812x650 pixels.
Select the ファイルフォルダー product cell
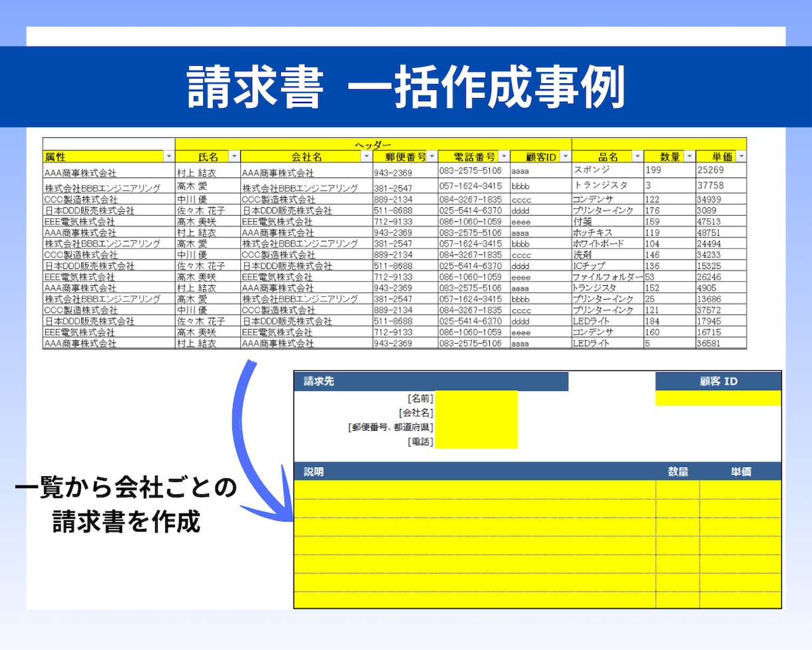point(607,277)
